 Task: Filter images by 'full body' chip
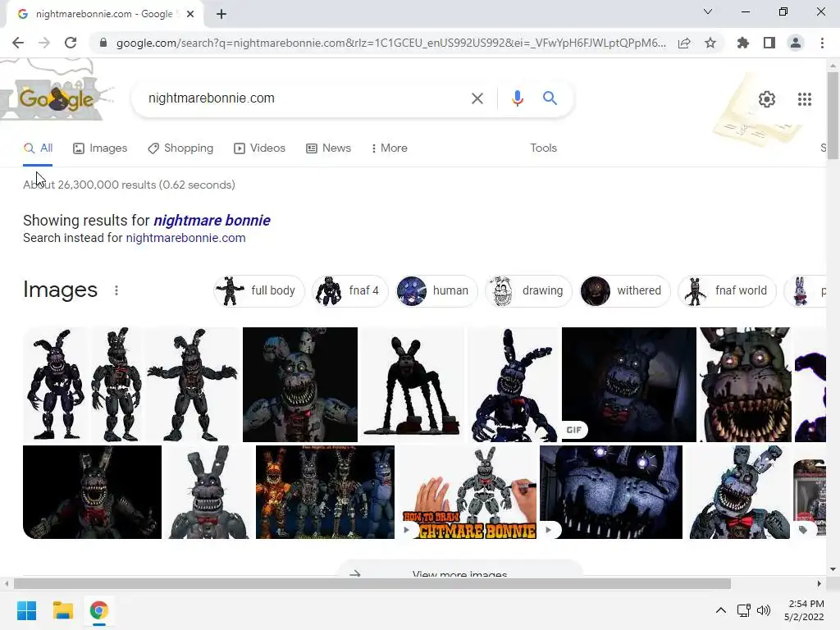(258, 290)
